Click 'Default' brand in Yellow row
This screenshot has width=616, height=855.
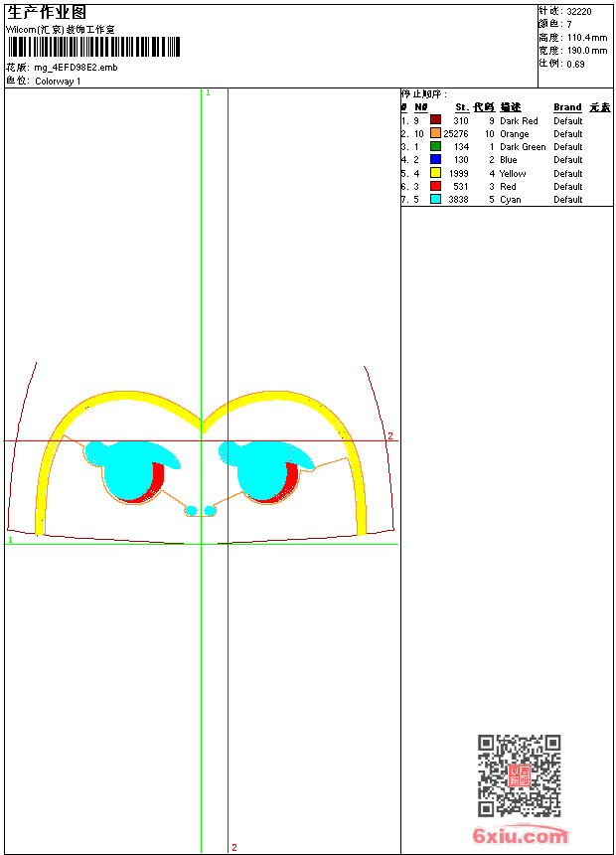point(568,174)
